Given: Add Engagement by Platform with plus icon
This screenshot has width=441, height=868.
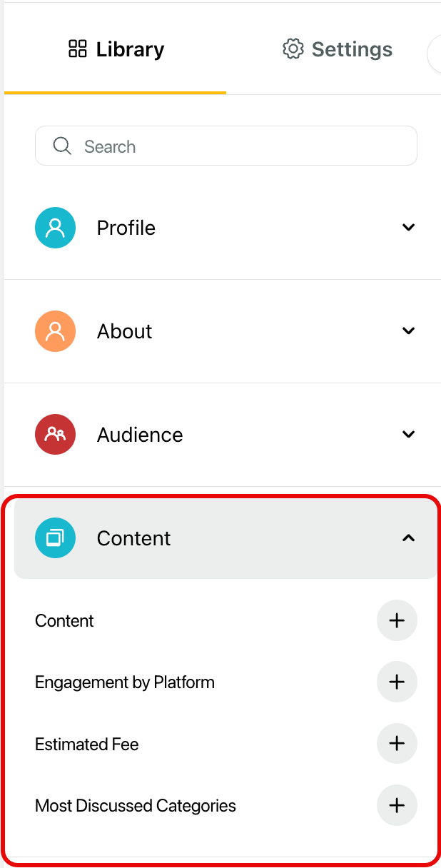Looking at the screenshot, I should point(397,682).
